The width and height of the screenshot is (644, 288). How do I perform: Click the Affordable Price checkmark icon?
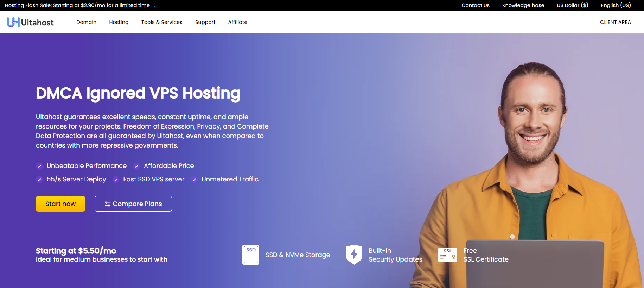136,166
